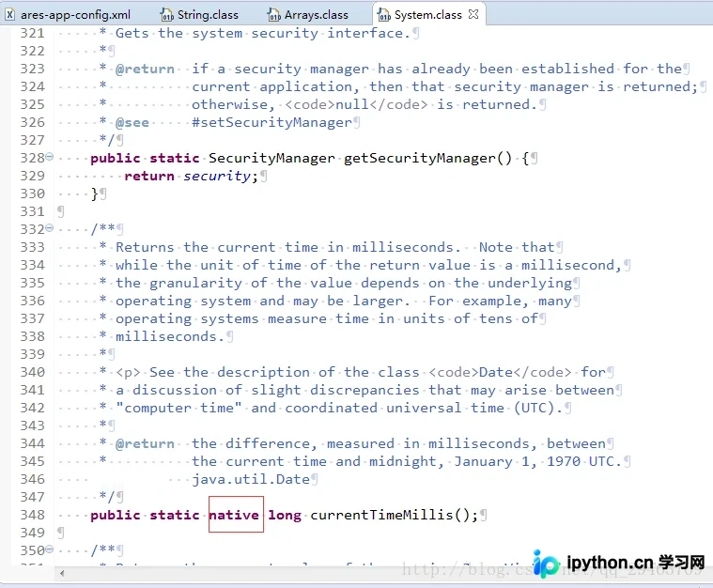Screen dimensions: 713x588
Task: Click 'java.util.Date' text on line 346
Action: 251,479
